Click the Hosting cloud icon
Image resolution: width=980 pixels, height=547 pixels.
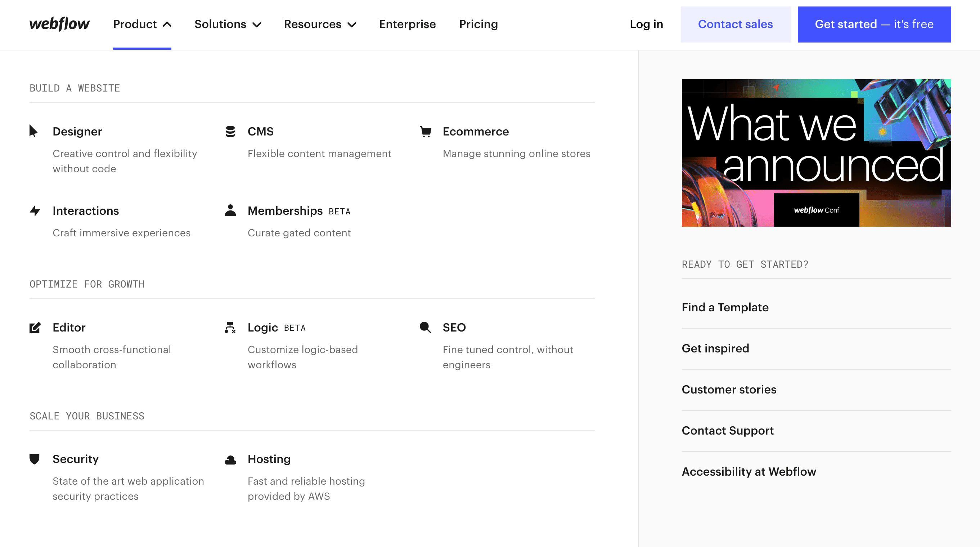(230, 460)
